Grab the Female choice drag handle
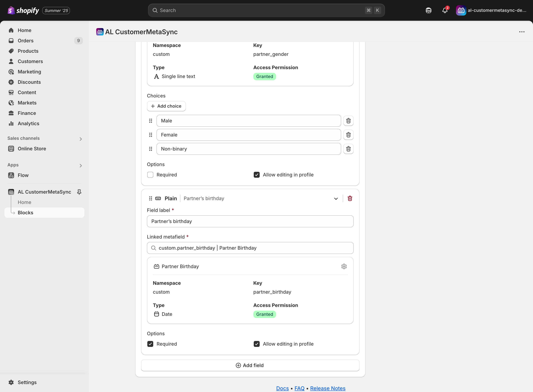The image size is (533, 392). [x=150, y=135]
